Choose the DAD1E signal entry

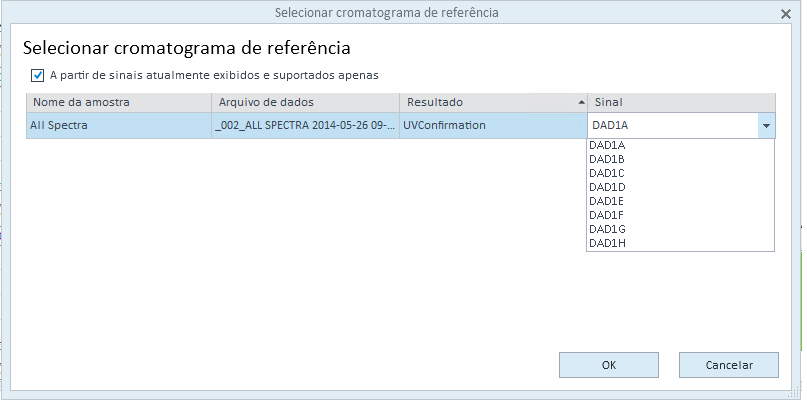[x=680, y=201]
